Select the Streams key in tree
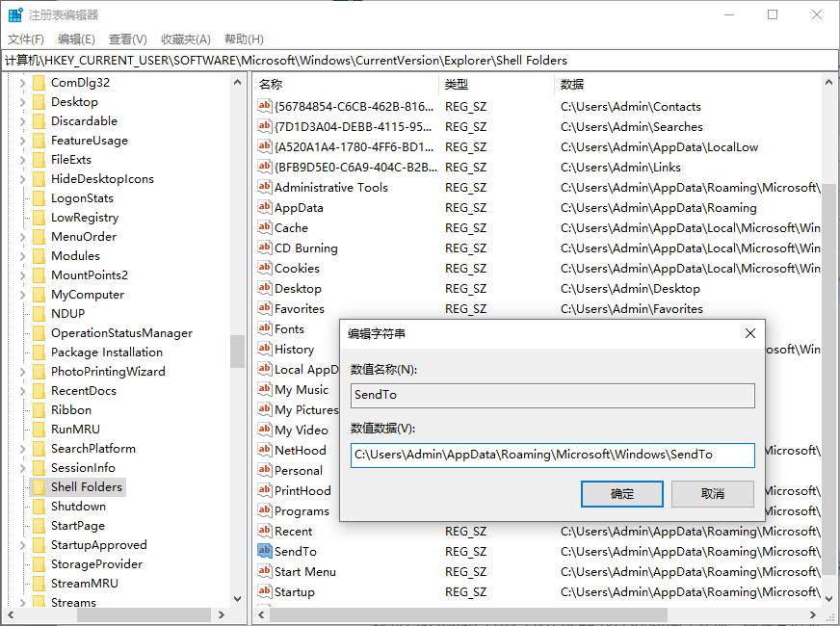 coord(73,603)
